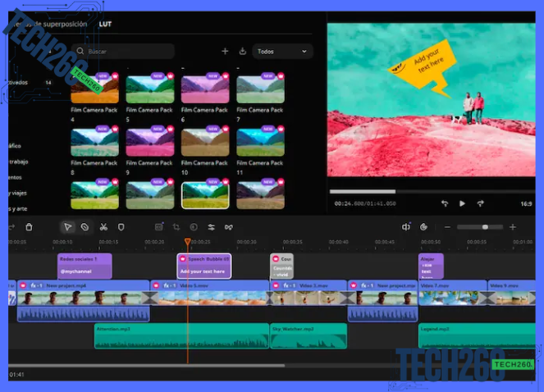This screenshot has height=392, width=544.
Task: Click the download icon next to Todos
Action: click(x=243, y=52)
